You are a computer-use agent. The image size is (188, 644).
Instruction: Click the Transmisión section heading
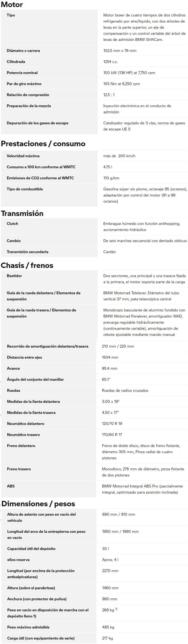tap(22, 213)
